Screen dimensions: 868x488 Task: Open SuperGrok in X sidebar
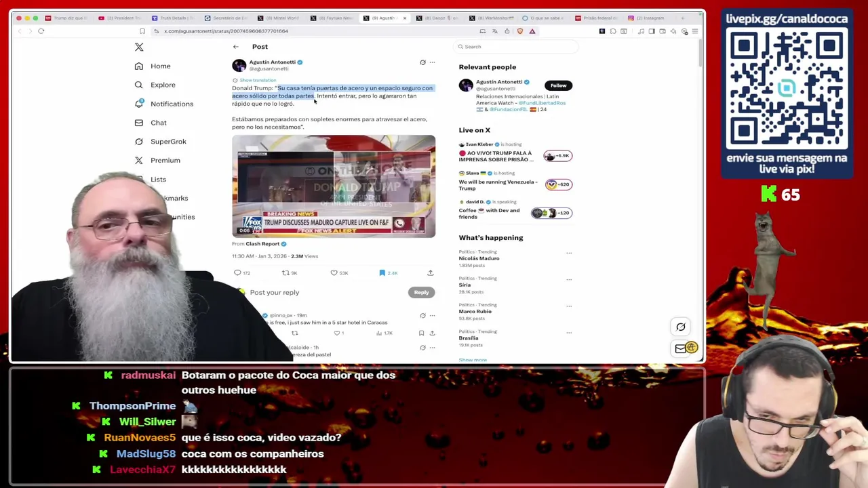[x=160, y=142]
